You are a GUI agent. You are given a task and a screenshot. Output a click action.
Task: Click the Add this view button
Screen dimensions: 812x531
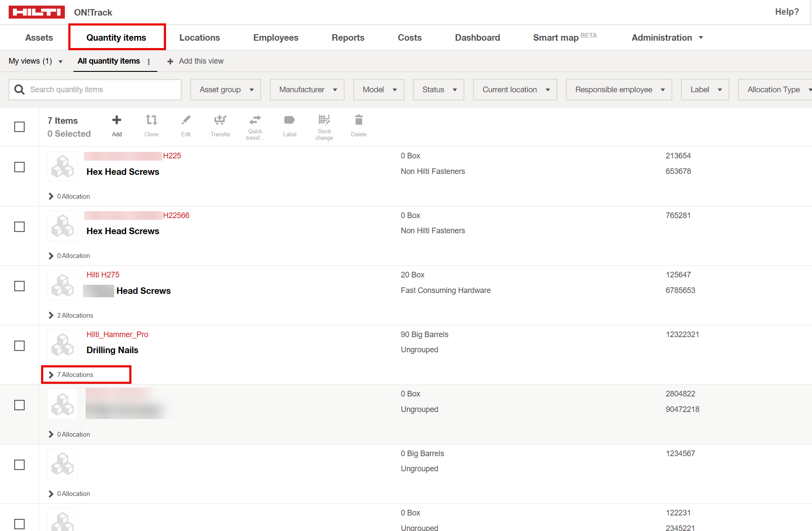[195, 61]
